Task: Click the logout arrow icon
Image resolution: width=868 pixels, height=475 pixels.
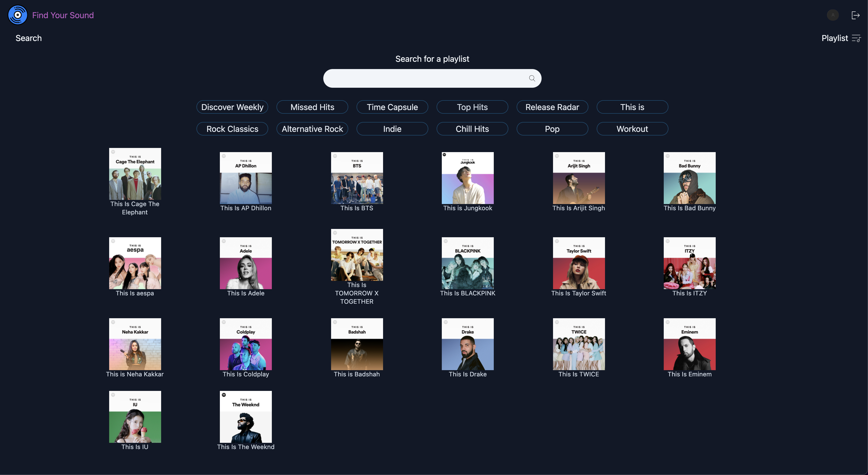Action: [855, 15]
